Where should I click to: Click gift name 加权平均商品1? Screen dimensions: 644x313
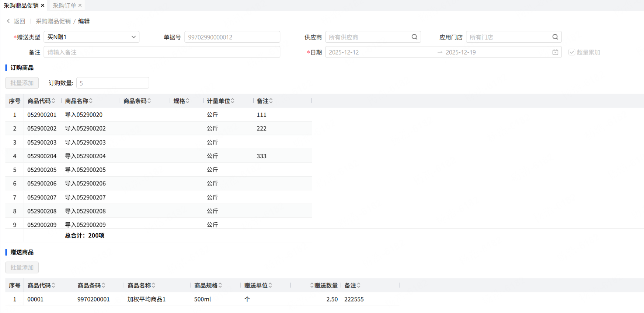click(146, 299)
